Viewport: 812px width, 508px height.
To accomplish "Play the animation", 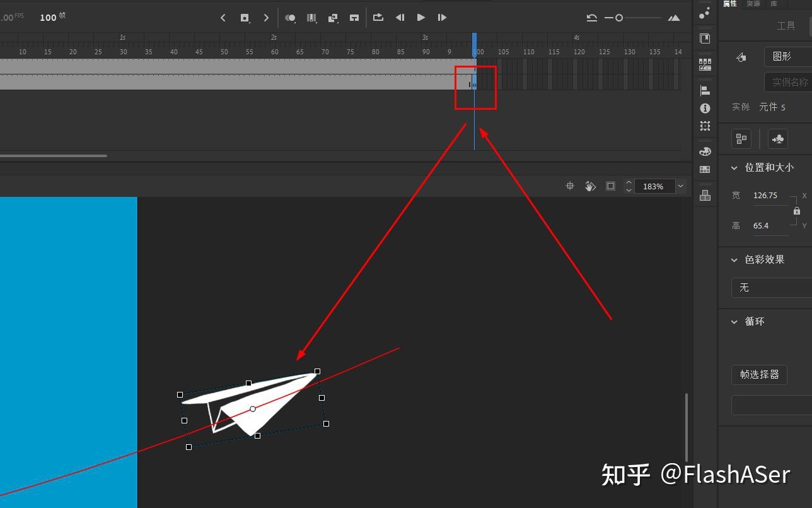I will click(x=421, y=18).
